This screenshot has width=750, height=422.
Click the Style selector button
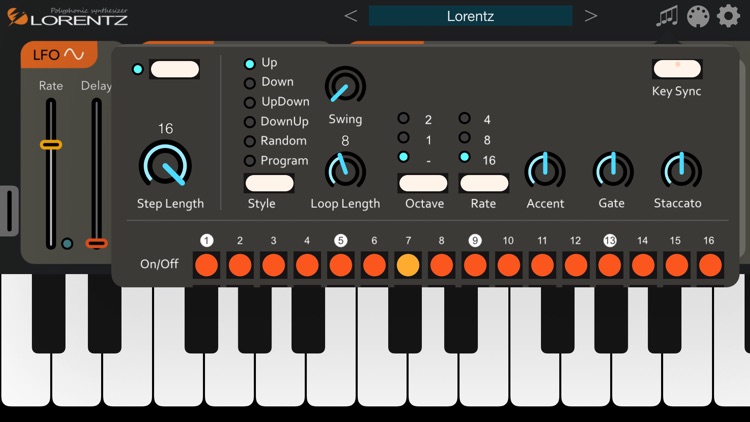click(x=269, y=183)
